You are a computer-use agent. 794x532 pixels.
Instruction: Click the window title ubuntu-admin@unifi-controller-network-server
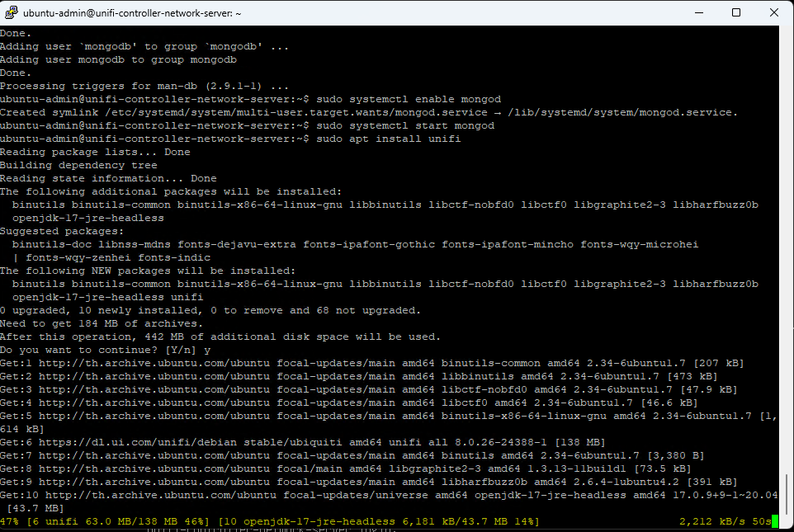[132, 13]
